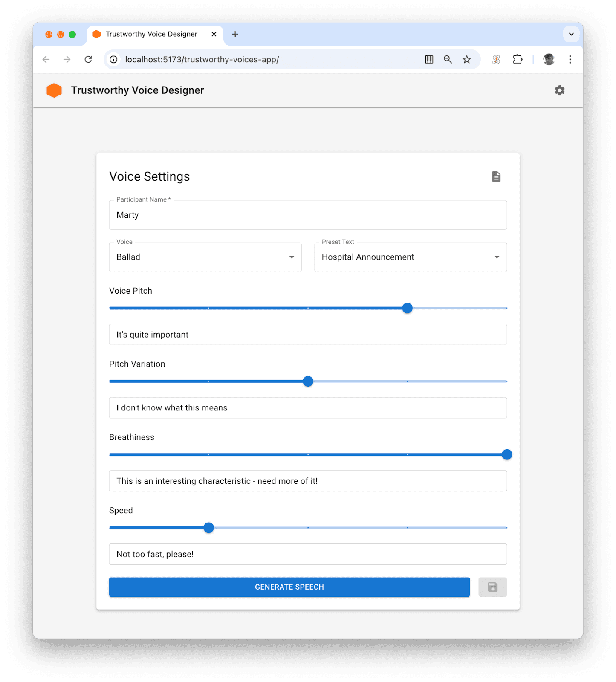Click the save disk icon button
This screenshot has height=682, width=616.
[492, 587]
